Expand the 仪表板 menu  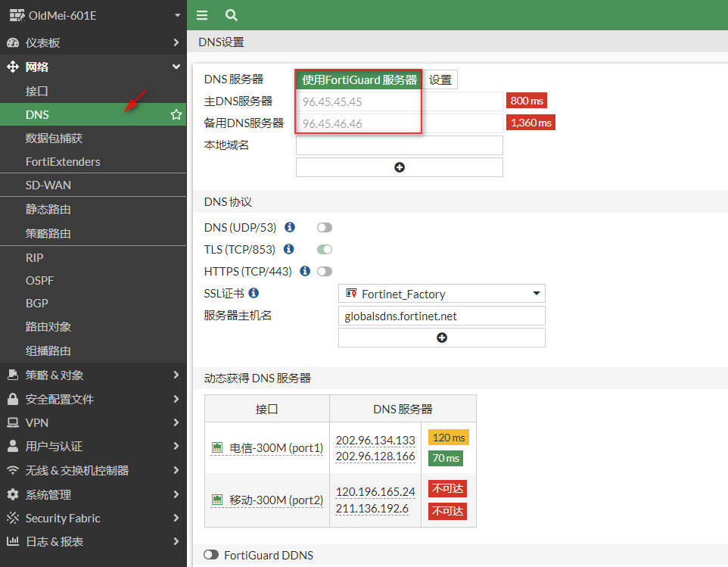(93, 42)
